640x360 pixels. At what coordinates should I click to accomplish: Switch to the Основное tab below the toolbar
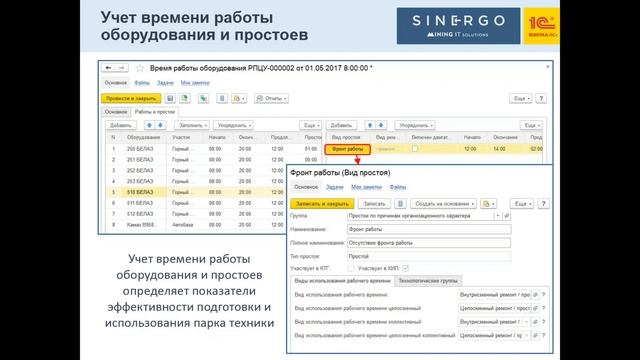pyautogui.click(x=116, y=111)
